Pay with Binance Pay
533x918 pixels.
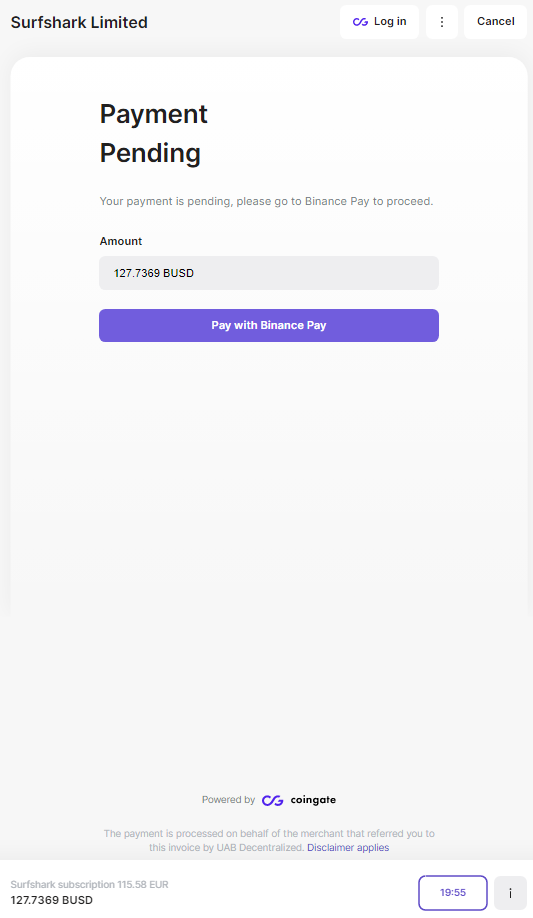pos(269,326)
